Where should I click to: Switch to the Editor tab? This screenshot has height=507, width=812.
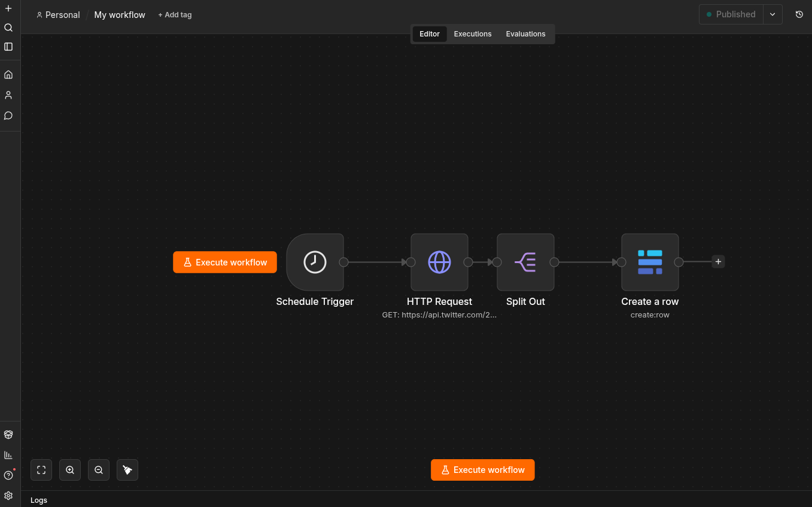tap(430, 34)
